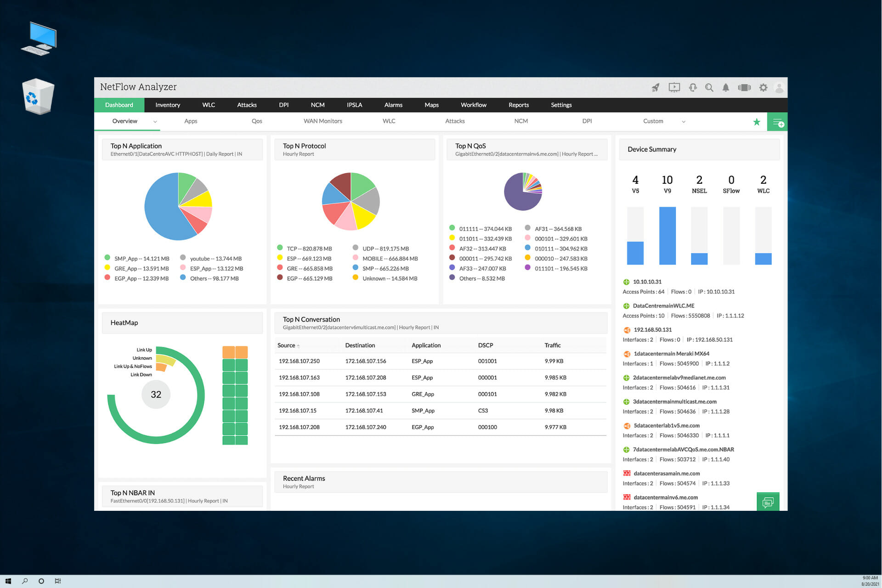Select the WAN Monitors sub-tab

[x=323, y=121]
